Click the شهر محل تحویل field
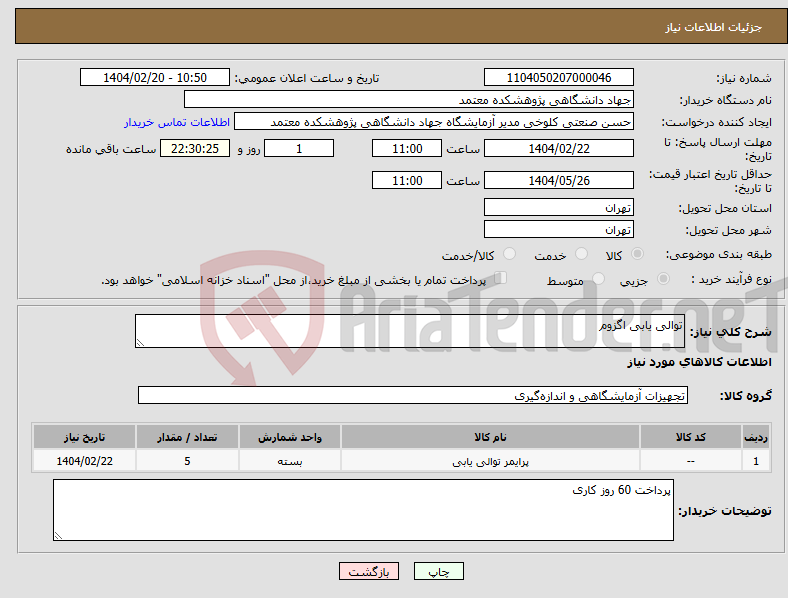The height and width of the screenshot is (598, 788). (x=558, y=230)
